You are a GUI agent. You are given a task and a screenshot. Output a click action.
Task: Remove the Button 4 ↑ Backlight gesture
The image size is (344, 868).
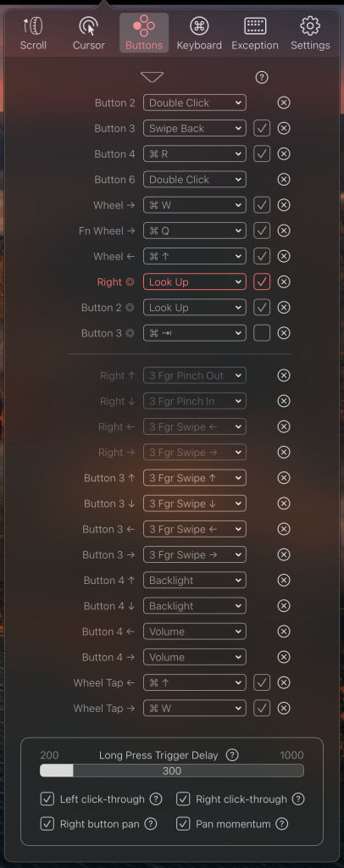(x=284, y=581)
